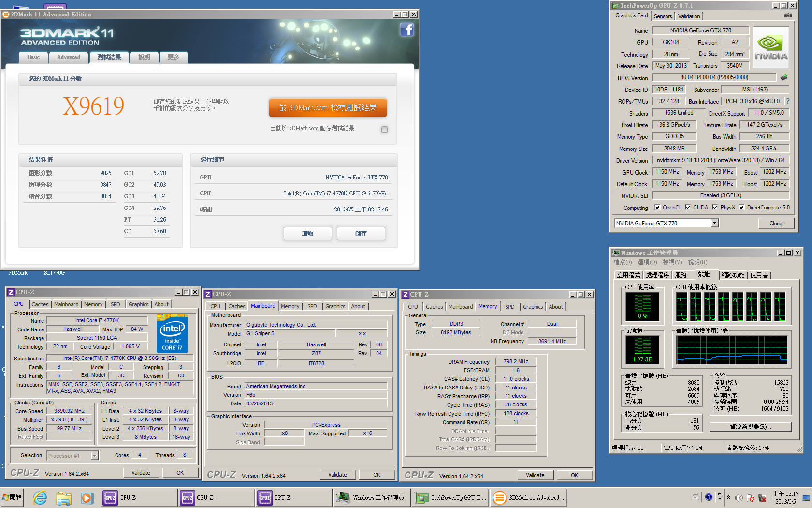Click the BIOS save chip icon in GPU-Z

point(784,77)
